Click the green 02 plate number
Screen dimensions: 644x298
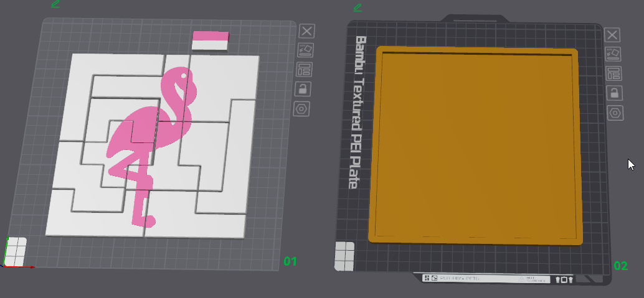point(620,266)
